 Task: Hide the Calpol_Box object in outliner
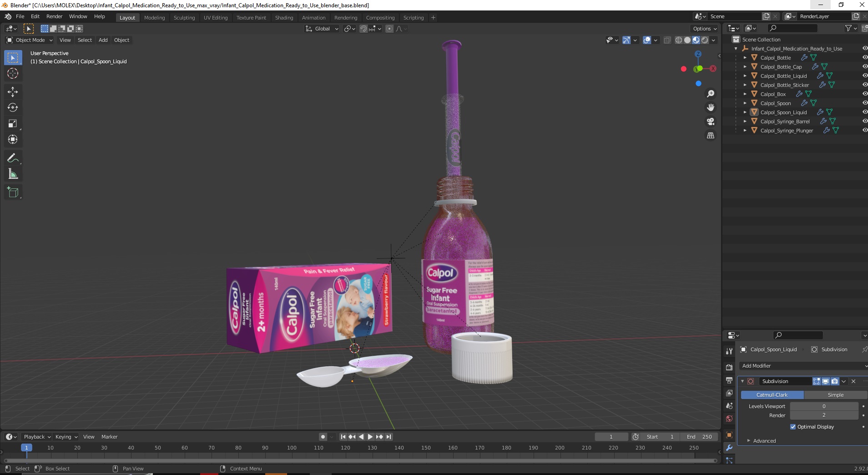point(864,94)
